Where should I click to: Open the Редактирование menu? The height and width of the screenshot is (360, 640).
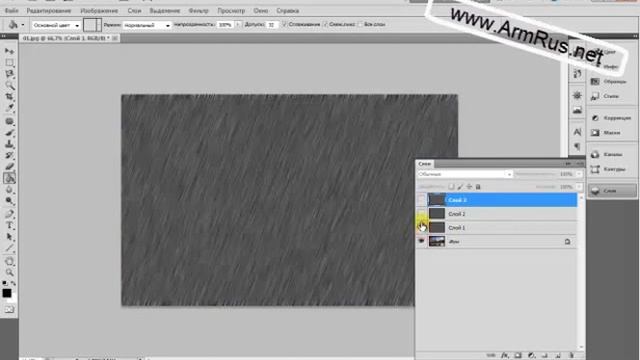[49, 11]
